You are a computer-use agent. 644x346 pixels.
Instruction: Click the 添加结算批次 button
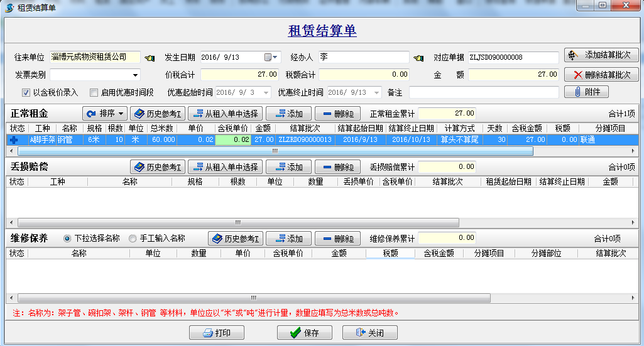pyautogui.click(x=601, y=55)
